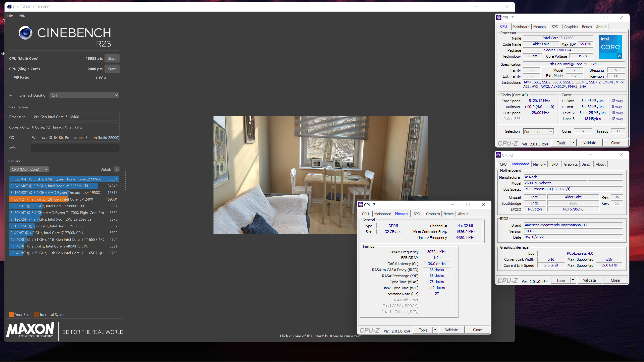Open Tools dropdown arrow in Memory window
Screen dimensions: 644x362
click(x=435, y=330)
